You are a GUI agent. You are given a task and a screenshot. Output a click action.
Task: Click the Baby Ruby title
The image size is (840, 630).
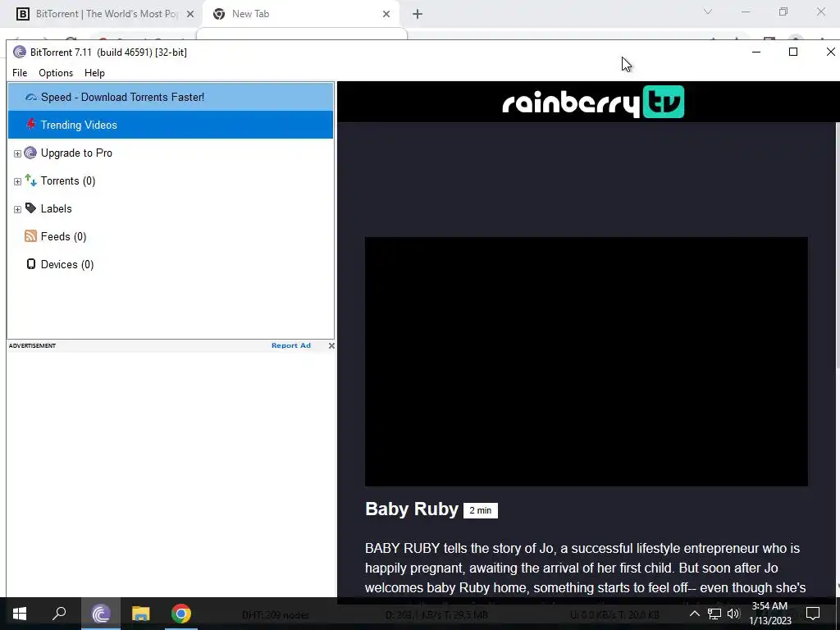[x=412, y=509]
